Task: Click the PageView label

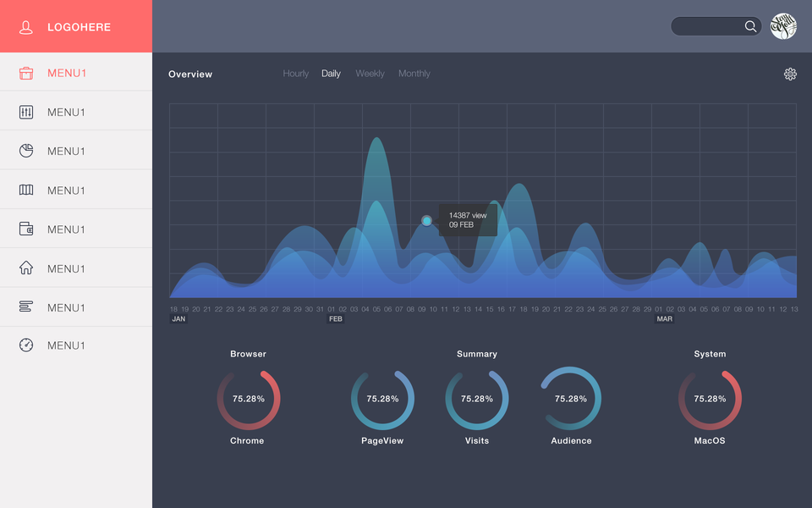Action: click(x=382, y=440)
